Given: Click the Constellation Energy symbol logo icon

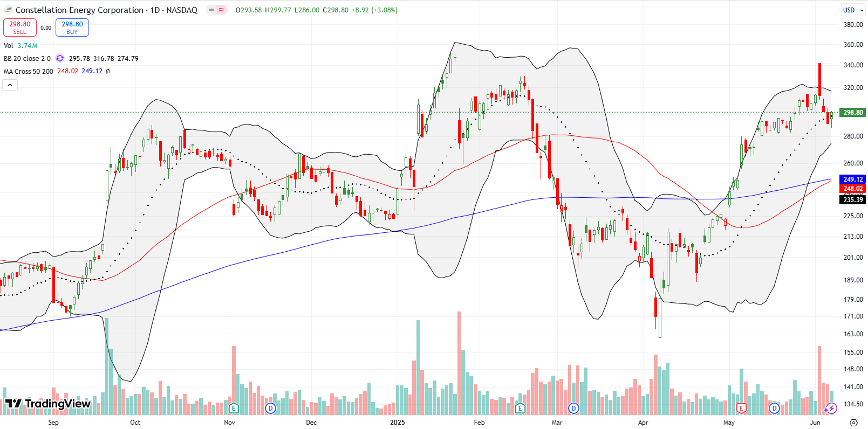Looking at the screenshot, I should [x=9, y=10].
